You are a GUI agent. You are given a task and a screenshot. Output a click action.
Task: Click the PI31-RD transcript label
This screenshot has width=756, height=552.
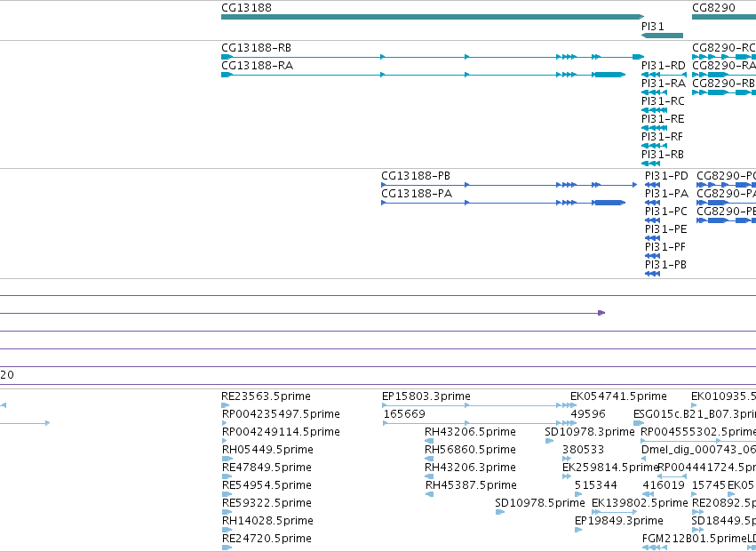[x=663, y=66]
